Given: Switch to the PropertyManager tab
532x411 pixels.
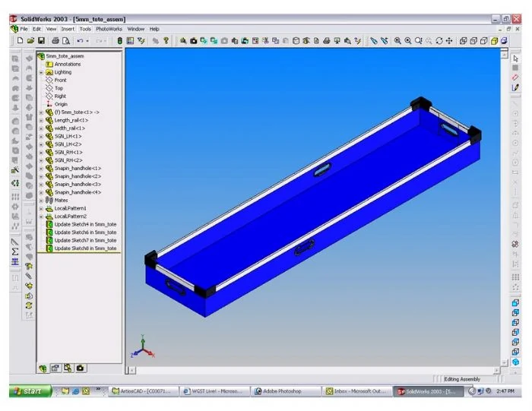Looking at the screenshot, I should pyautogui.click(x=55, y=368).
